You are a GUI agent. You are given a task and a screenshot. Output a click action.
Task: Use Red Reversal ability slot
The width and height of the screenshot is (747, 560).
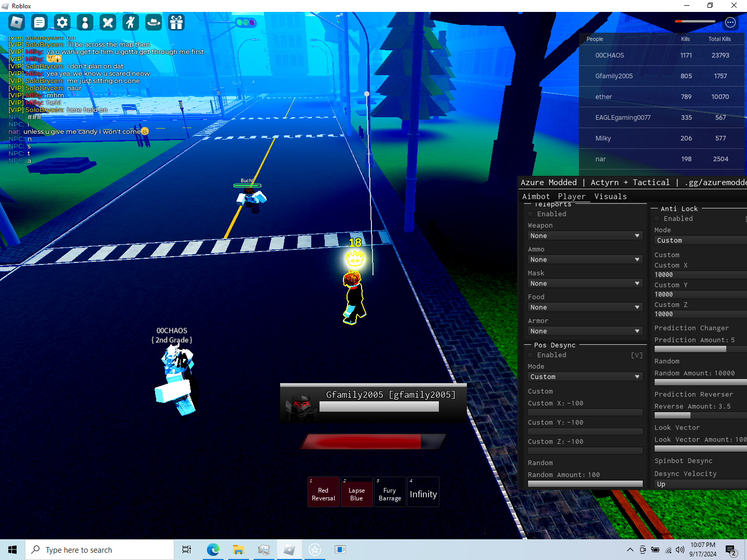click(324, 492)
